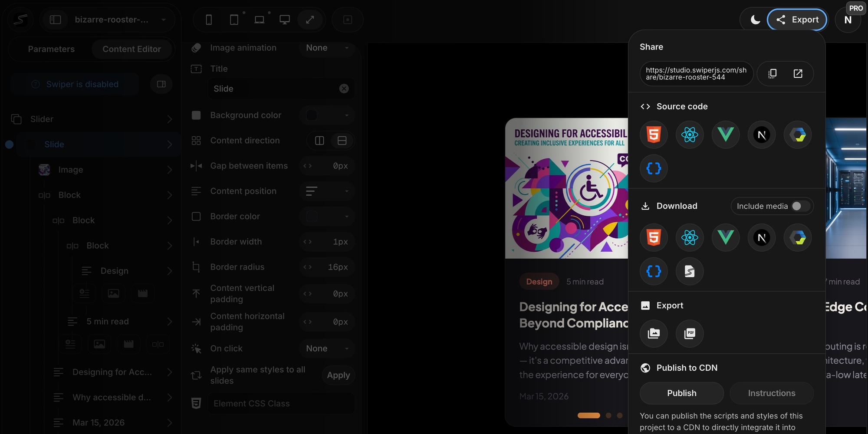Open the On click dropdown

tap(327, 349)
